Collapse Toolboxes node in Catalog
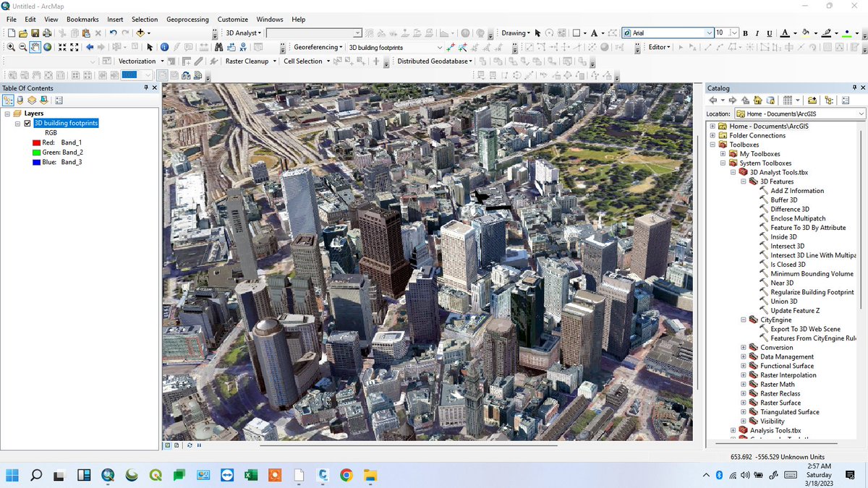Image resolution: width=868 pixels, height=488 pixels. tap(712, 145)
